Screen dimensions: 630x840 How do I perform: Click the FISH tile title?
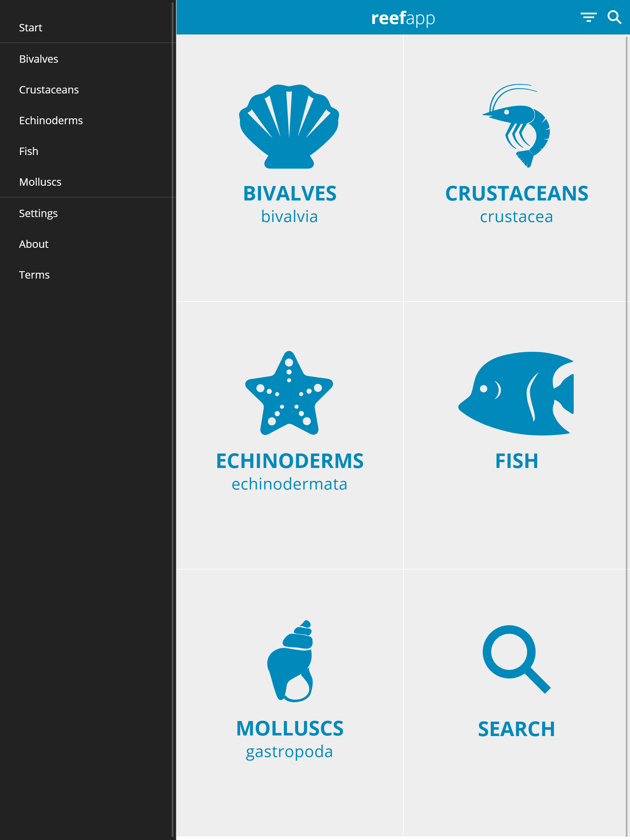tap(516, 461)
